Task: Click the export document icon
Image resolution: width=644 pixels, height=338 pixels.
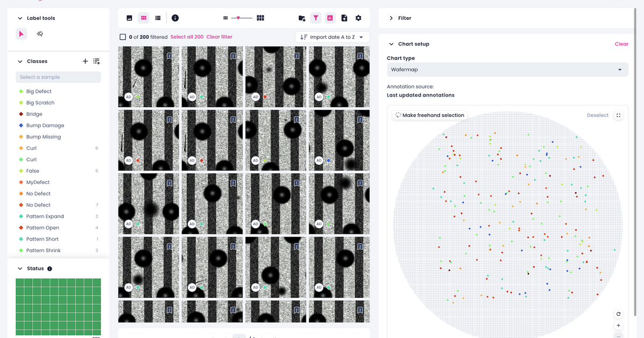Action: [344, 18]
